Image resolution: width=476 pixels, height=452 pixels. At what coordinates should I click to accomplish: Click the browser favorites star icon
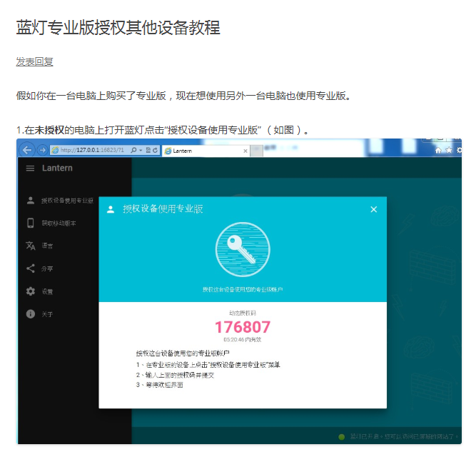449,150
